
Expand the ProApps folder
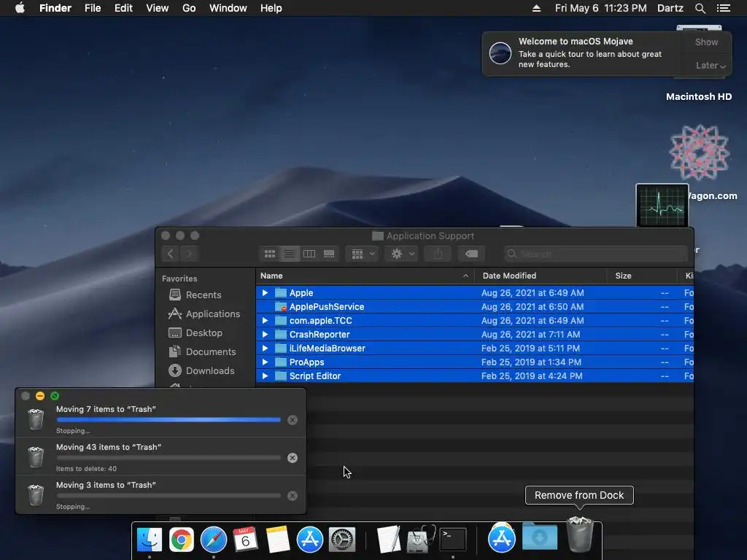tap(265, 362)
